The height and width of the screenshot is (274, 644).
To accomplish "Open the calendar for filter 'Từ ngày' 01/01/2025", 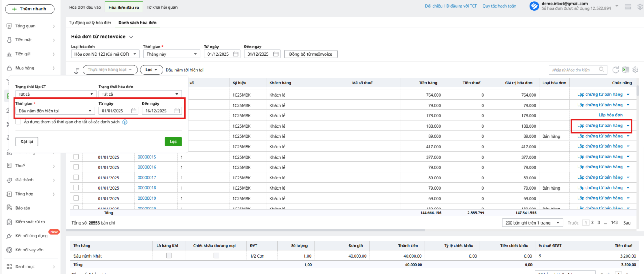I will coord(134,111).
